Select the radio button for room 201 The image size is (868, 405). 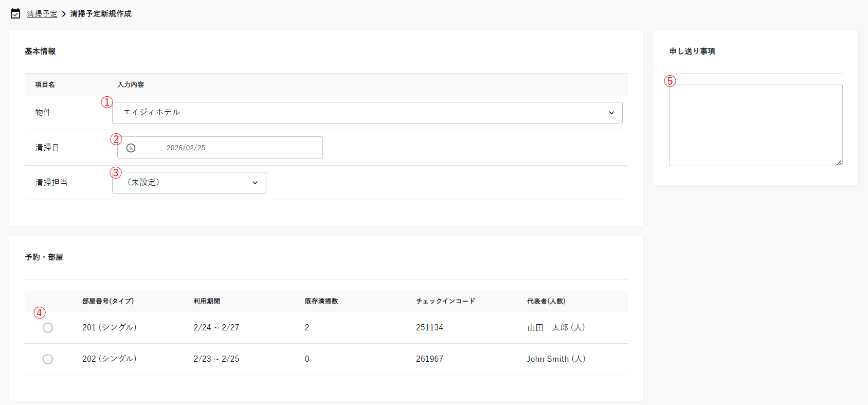pyautogui.click(x=48, y=328)
